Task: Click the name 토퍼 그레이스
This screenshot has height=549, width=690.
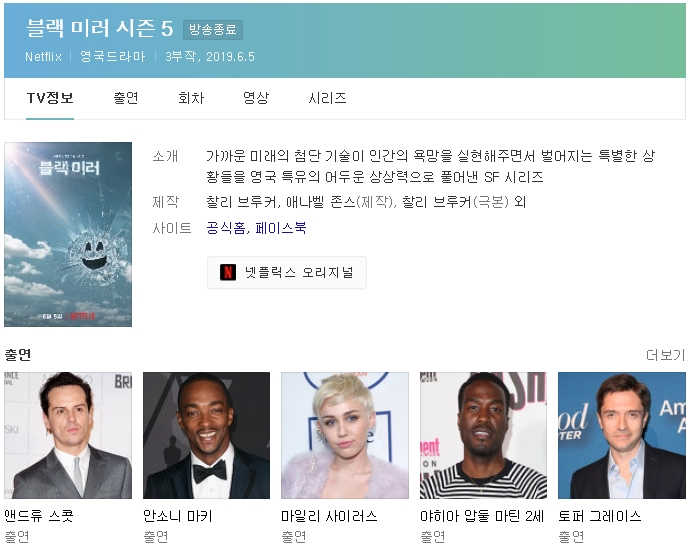Action: tap(600, 516)
